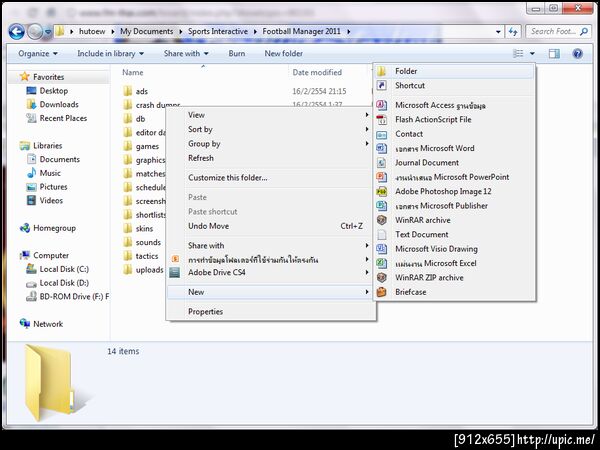Sort by Date modified column header
This screenshot has width=600, height=450.
click(317, 72)
